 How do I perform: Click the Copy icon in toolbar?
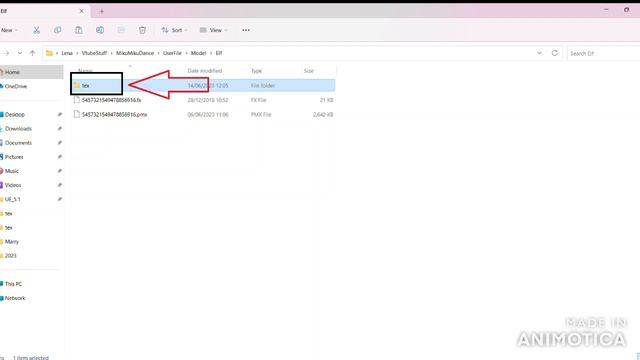coord(58,30)
